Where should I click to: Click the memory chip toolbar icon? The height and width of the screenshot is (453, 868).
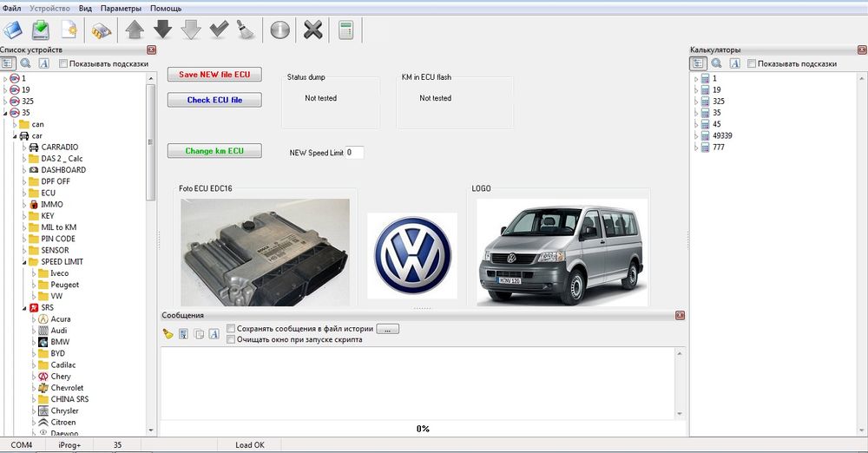pos(102,30)
